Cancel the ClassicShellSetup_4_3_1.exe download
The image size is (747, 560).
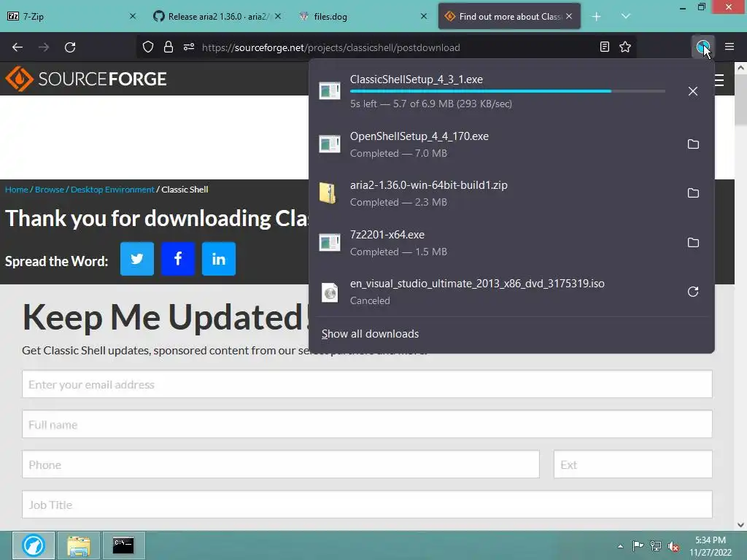(x=693, y=91)
